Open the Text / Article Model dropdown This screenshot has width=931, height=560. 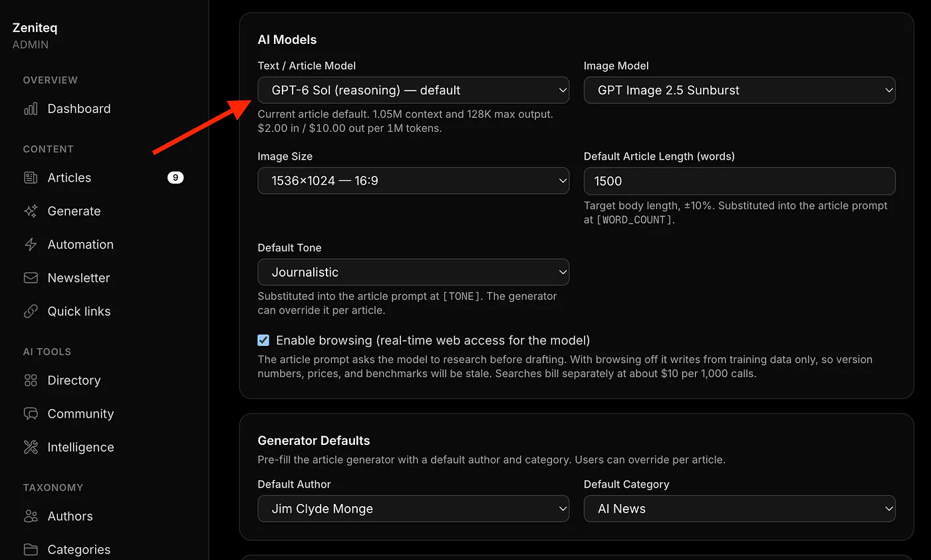414,90
